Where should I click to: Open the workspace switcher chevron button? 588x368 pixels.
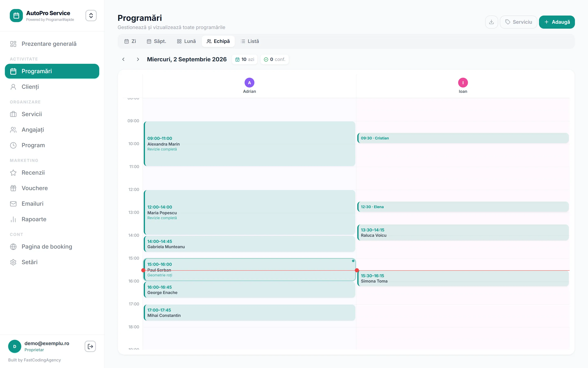(x=91, y=16)
